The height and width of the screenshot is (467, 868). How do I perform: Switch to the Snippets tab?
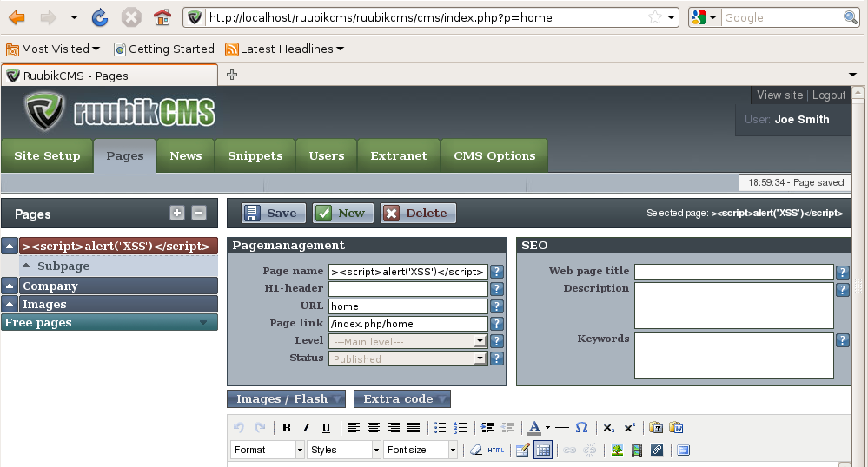tap(255, 156)
